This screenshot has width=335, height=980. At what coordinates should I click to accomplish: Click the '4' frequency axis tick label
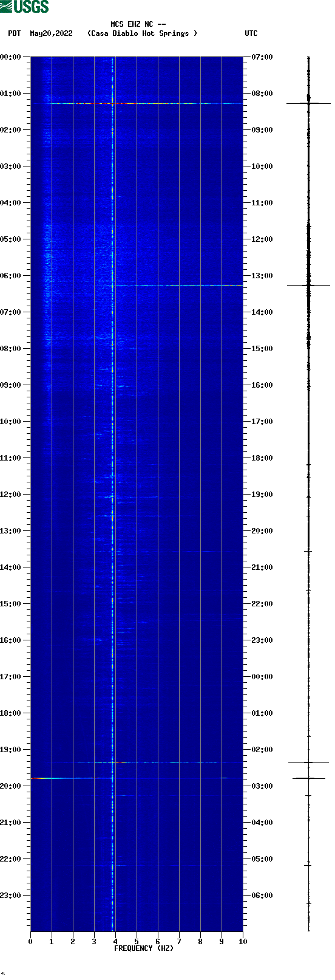tap(115, 942)
